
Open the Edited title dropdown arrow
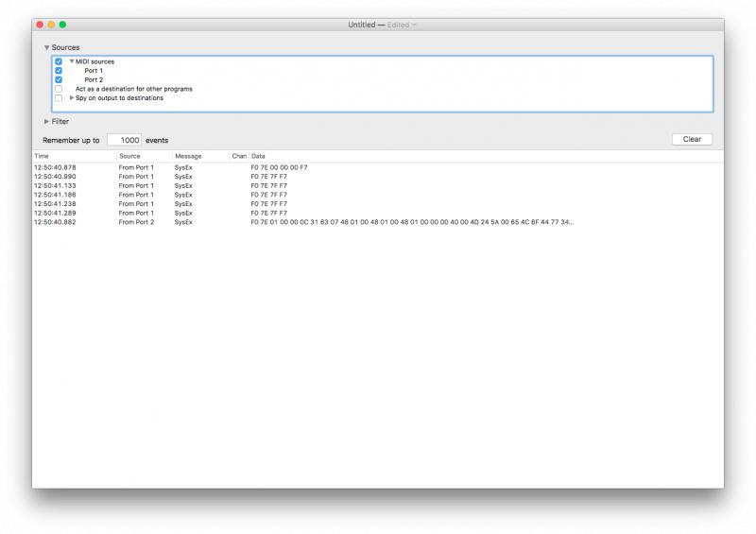click(x=414, y=26)
